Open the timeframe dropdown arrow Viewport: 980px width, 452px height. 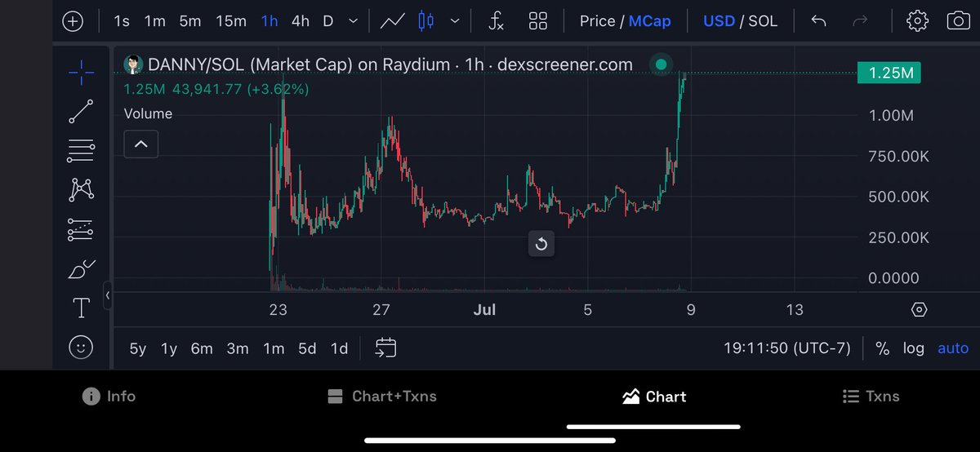tap(353, 21)
